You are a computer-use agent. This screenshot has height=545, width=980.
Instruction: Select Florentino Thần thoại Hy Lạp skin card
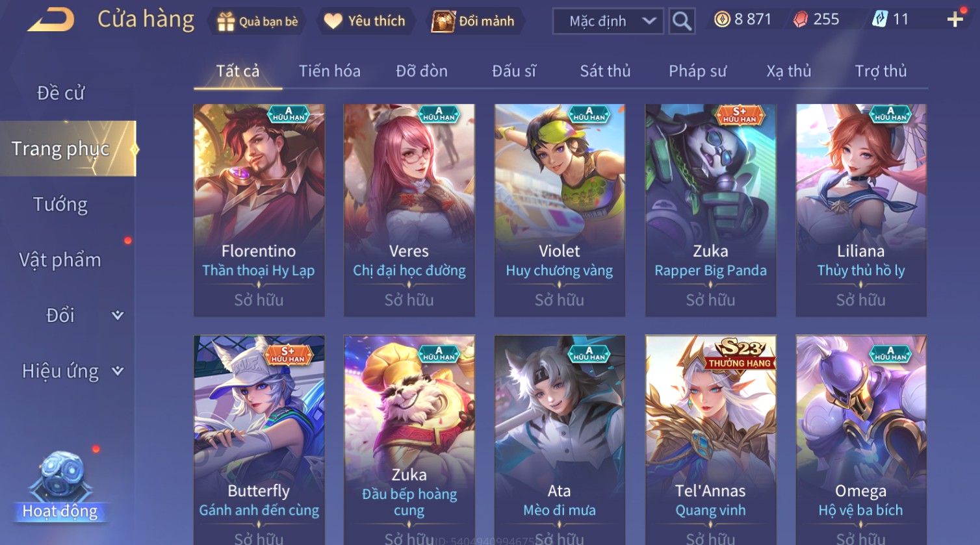click(259, 210)
